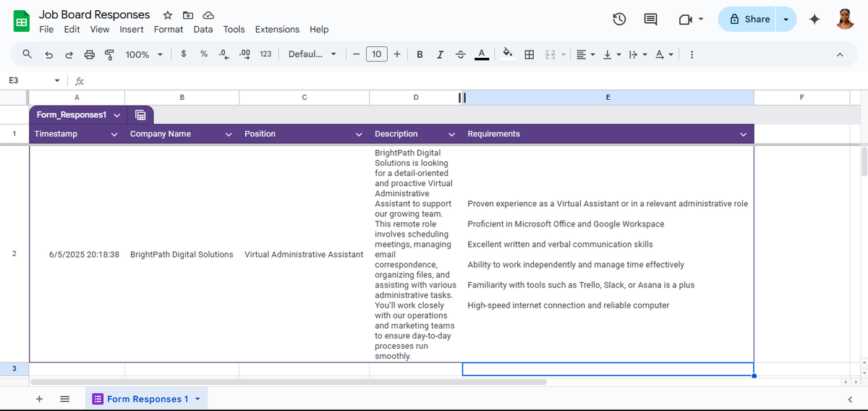
Task: Expand the Share options arrow
Action: (786, 19)
